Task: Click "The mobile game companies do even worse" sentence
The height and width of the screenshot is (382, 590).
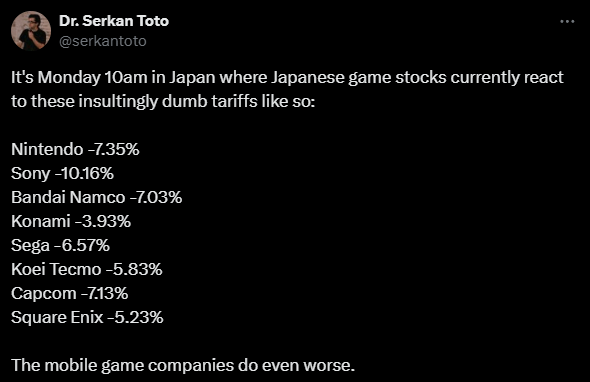Action: (183, 365)
